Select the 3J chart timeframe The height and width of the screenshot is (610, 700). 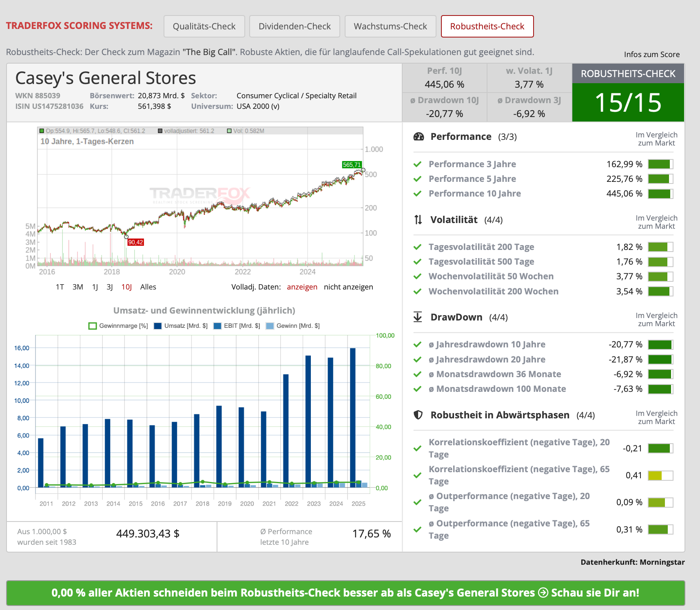click(110, 287)
